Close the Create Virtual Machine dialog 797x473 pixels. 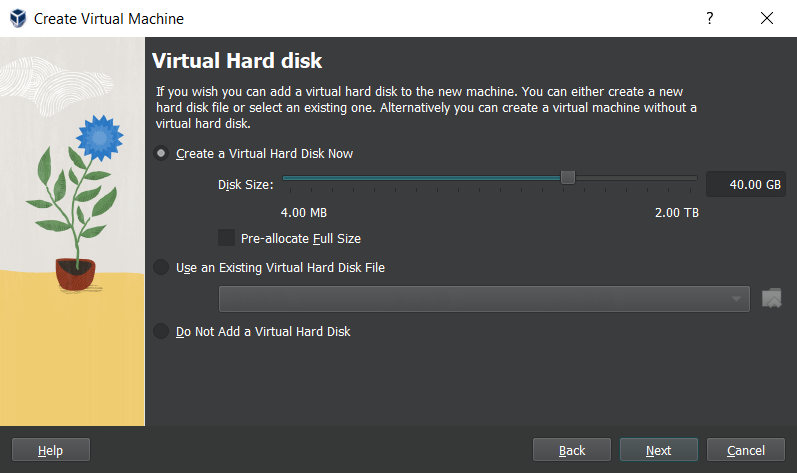point(767,19)
